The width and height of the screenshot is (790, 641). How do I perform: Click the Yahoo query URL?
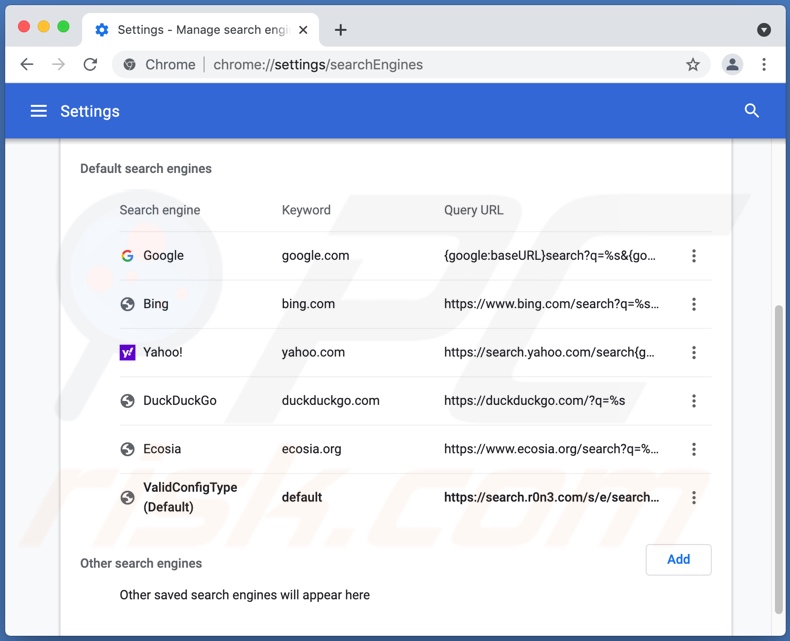click(549, 352)
